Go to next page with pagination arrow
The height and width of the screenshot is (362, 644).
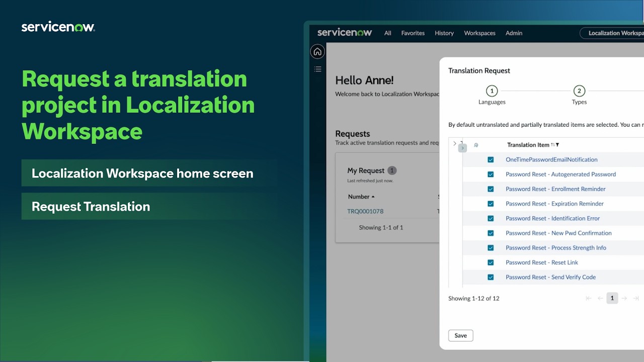[x=624, y=298]
